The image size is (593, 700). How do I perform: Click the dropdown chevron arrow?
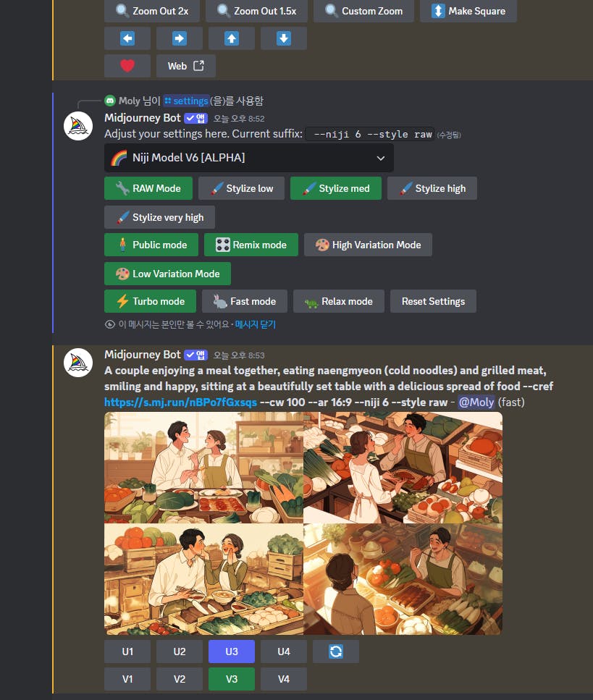(x=380, y=158)
